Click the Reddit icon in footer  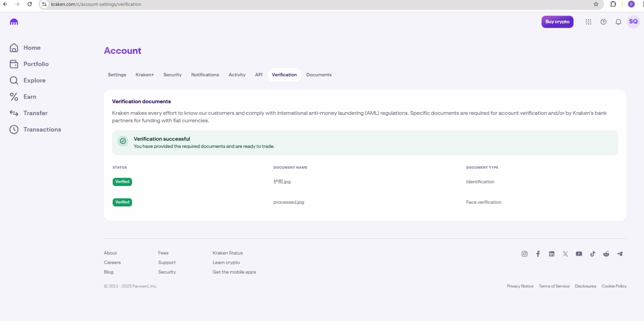pyautogui.click(x=606, y=254)
